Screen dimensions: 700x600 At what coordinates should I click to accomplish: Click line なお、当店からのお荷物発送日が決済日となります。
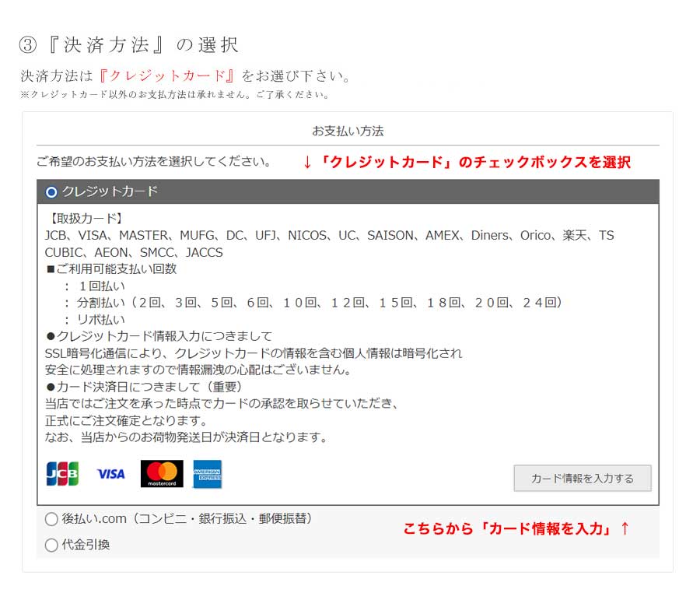point(187,437)
